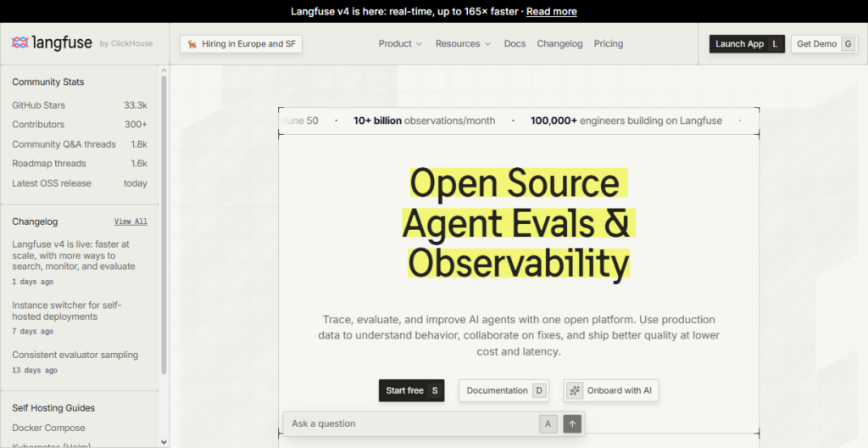868x448 pixels.
Task: Open the Community Q&A threads row
Action: (80, 144)
